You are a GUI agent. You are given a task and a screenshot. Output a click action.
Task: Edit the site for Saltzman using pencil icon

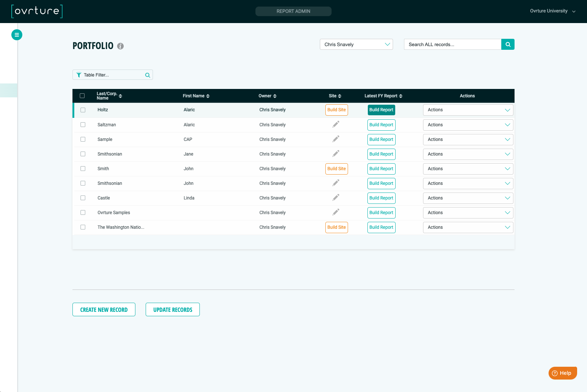tap(336, 124)
